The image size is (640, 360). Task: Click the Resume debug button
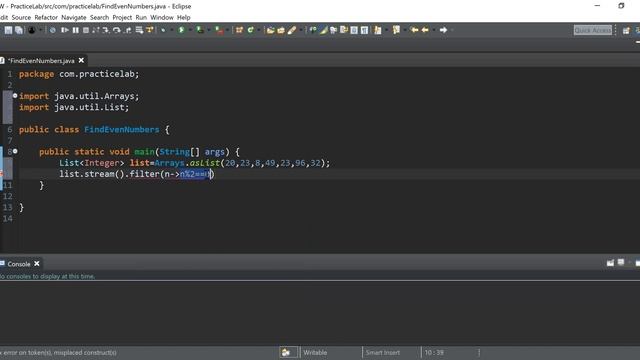tap(64, 30)
